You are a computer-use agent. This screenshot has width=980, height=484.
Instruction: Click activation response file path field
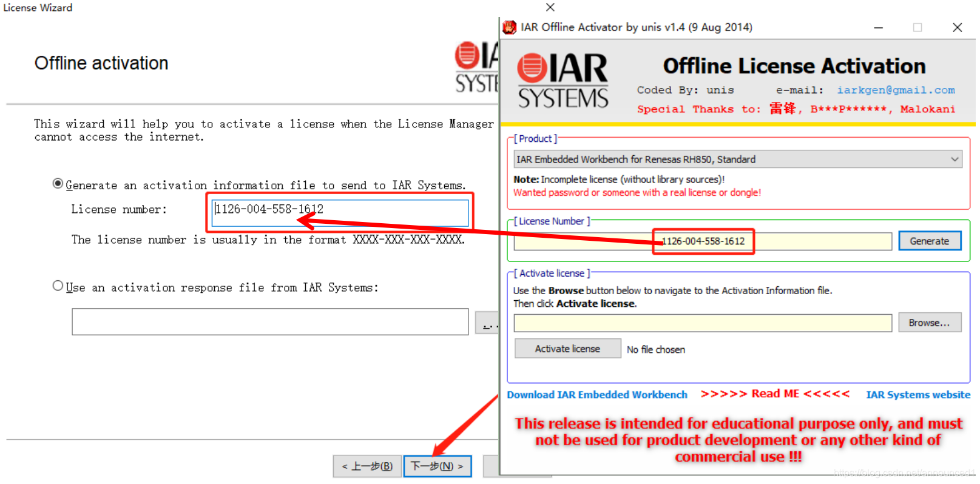click(270, 321)
